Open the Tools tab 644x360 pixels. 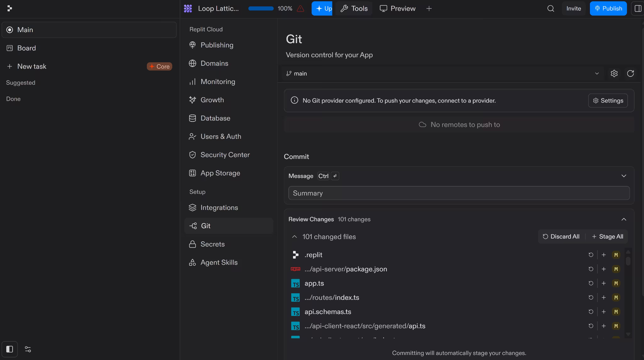pyautogui.click(x=354, y=8)
